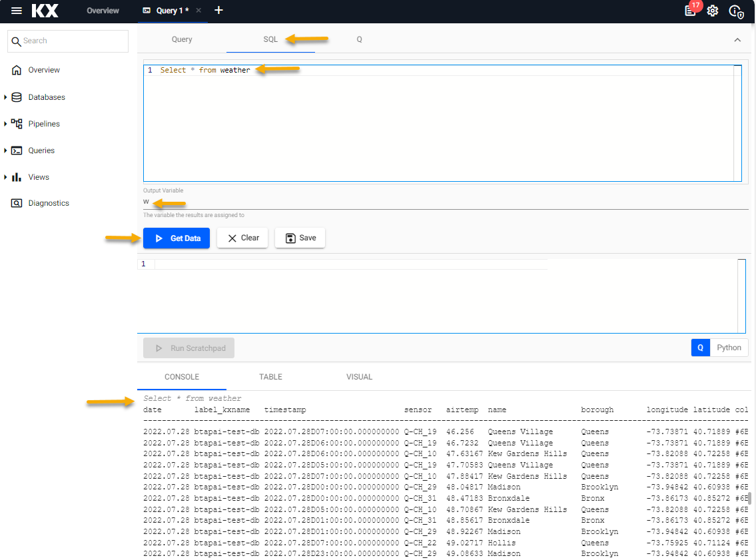Image resolution: width=756 pixels, height=560 pixels.
Task: Click the console vertical scrollbar handle
Action: pos(750,498)
